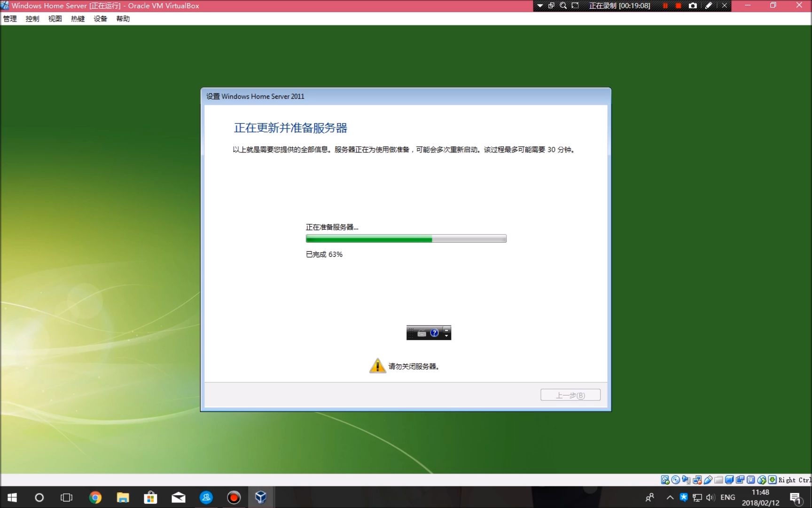Open the People icon in system tray
The image size is (812, 508).
pyautogui.click(x=650, y=497)
